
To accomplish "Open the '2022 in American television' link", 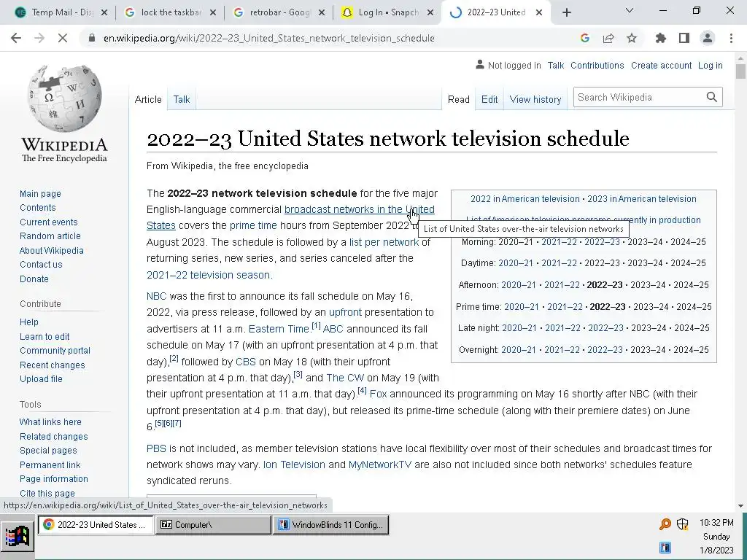I will point(525,199).
